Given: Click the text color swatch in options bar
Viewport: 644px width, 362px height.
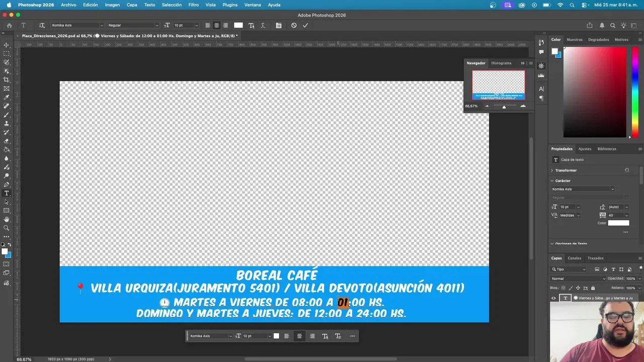Looking at the screenshot, I should 238,25.
